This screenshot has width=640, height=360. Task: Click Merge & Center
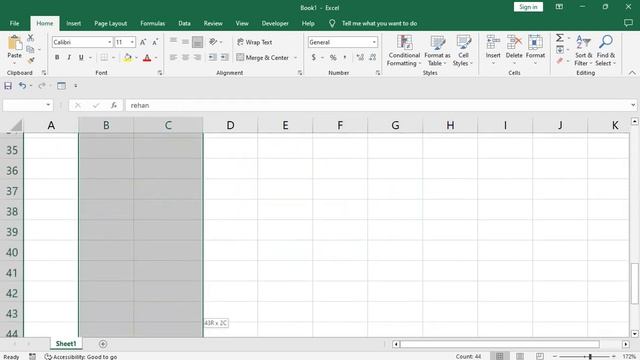tap(263, 58)
